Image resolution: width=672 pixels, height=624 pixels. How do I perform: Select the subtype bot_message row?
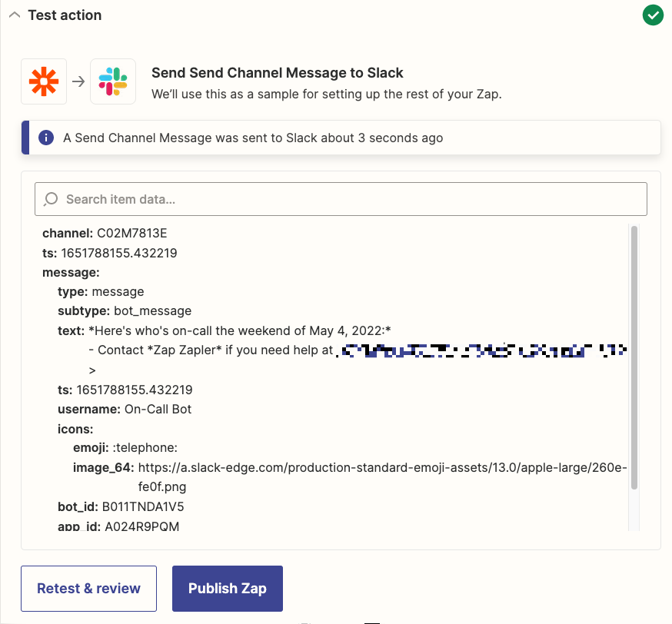pyautogui.click(x=125, y=310)
